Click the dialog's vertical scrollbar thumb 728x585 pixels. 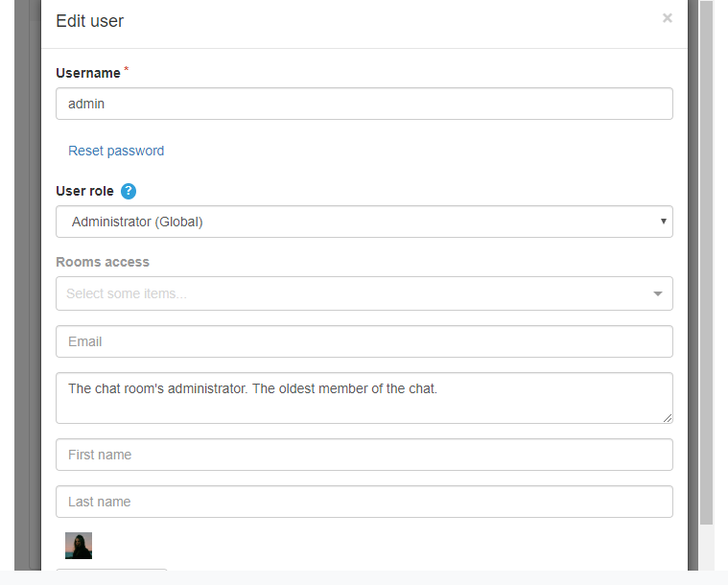[706, 263]
